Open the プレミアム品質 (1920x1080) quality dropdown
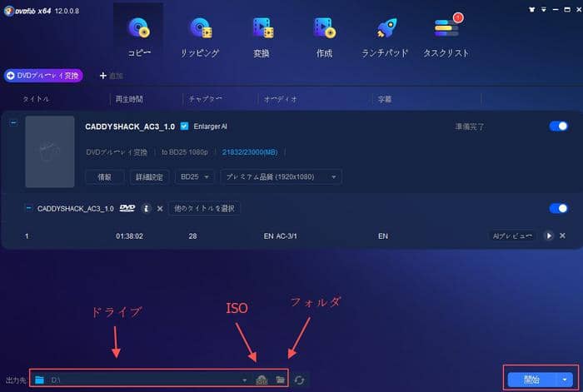The width and height of the screenshot is (583, 392). click(282, 177)
